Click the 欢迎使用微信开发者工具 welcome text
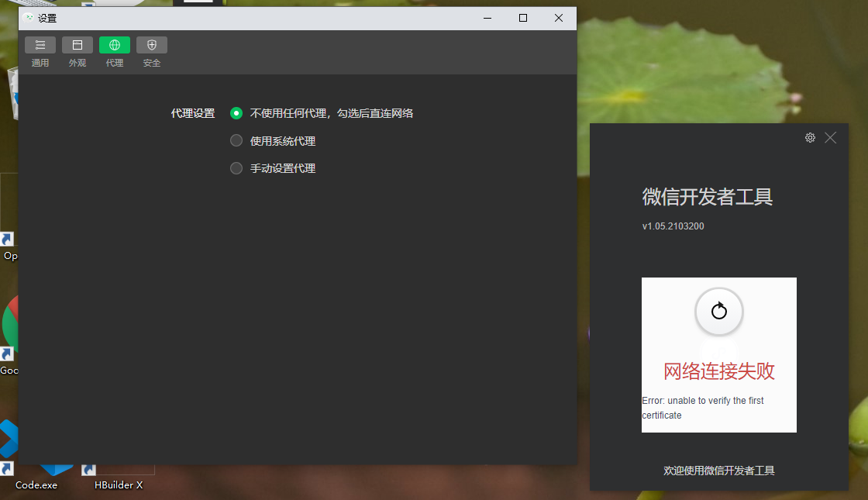The image size is (868, 500). (719, 471)
